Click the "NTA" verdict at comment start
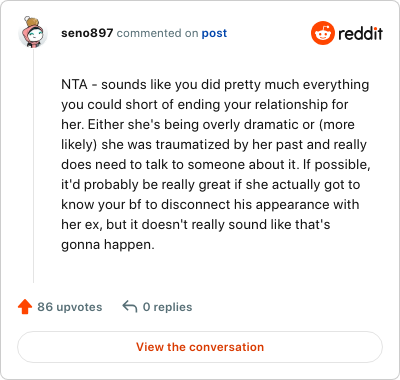The width and height of the screenshot is (400, 380). [74, 85]
